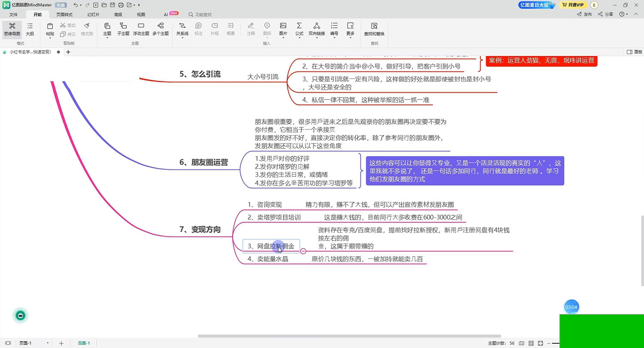This screenshot has width=644, height=348.
Task: Click the 发布 publish button
Action: (584, 15)
